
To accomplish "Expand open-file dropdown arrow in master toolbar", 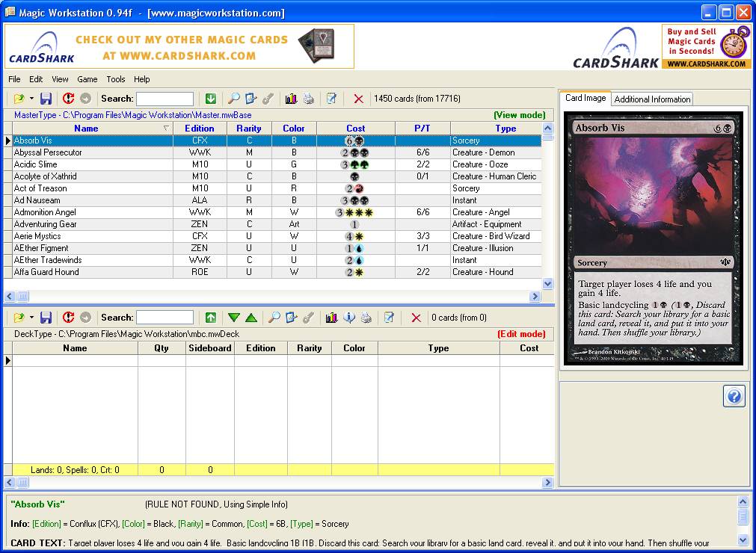I will tap(31, 99).
